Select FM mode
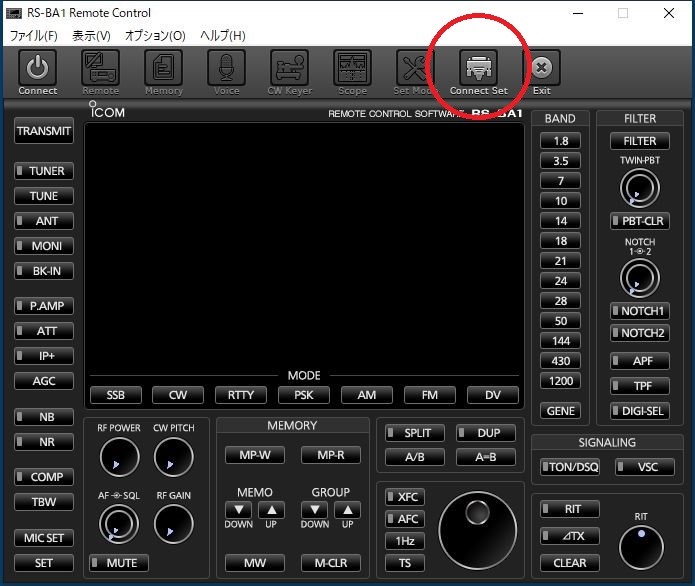695x586 pixels. coord(429,395)
